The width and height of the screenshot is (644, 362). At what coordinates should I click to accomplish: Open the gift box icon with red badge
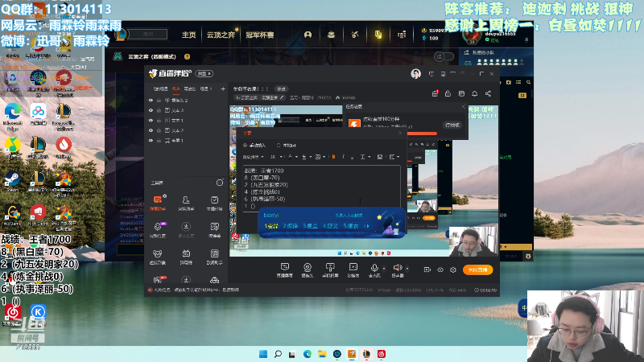tap(435, 93)
